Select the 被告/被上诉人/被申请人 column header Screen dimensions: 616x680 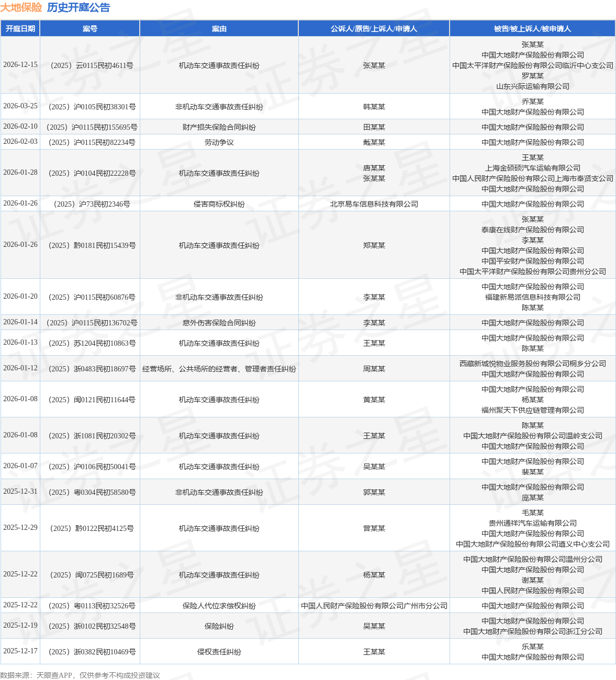(533, 29)
